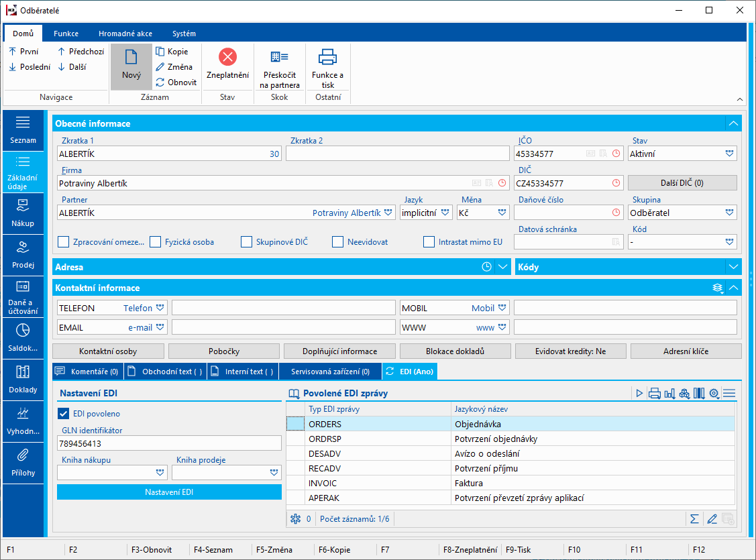Disable the EDI povoleno checkbox
756x560 pixels.
(x=64, y=414)
